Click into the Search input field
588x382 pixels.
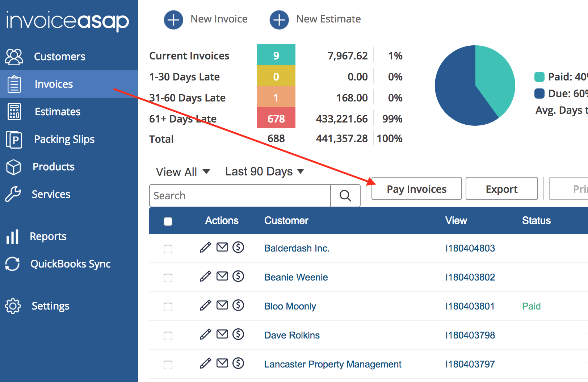240,196
